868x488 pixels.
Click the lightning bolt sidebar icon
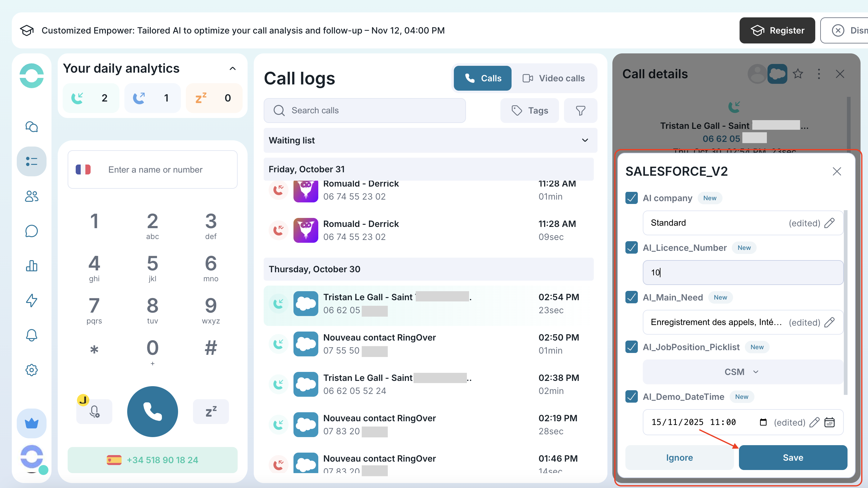31,300
